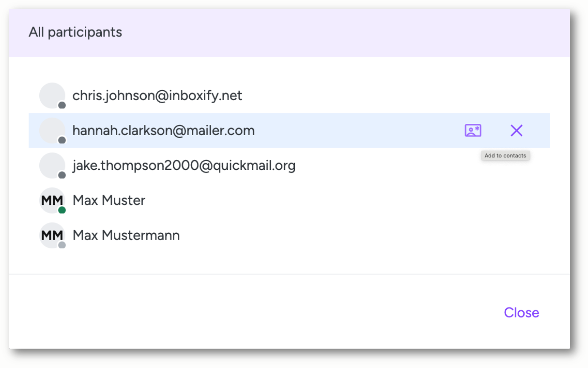Image resolution: width=588 pixels, height=368 pixels.
Task: Open jake.thompson2000's avatar circle
Action: tap(52, 165)
